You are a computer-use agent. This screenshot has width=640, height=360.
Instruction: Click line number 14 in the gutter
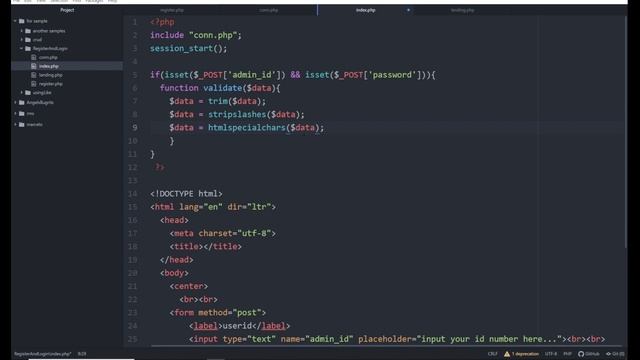pos(132,194)
